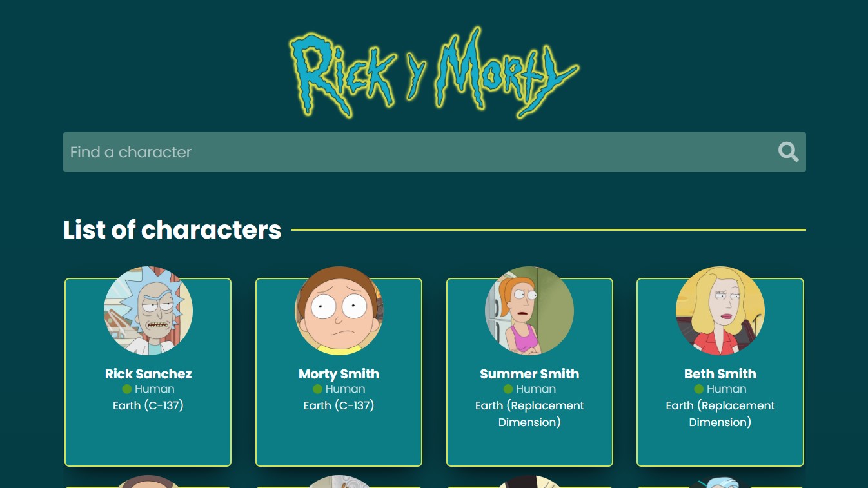Screen dimensions: 868x488
Task: Click the green status dot on Summer's card
Action: pos(508,389)
